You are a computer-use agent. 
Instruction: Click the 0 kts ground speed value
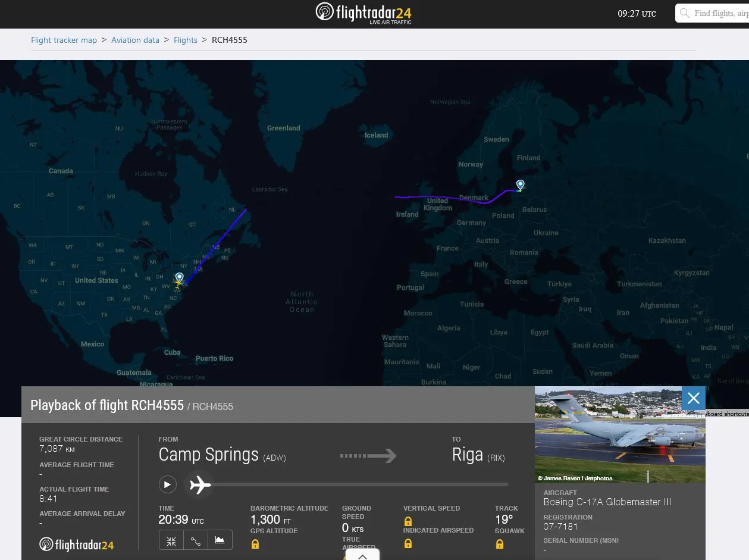(x=353, y=529)
